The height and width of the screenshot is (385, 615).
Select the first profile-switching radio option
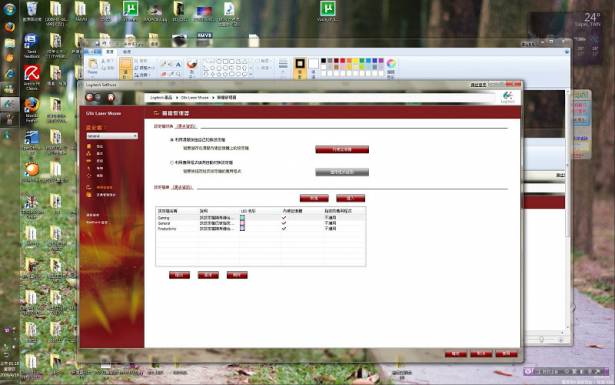pos(172,140)
